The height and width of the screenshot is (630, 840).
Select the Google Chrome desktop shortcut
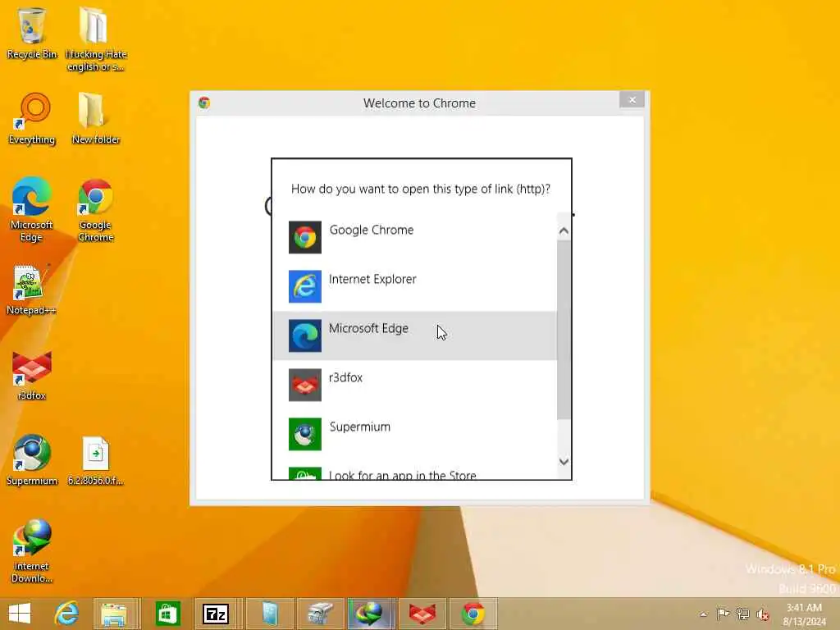point(96,209)
